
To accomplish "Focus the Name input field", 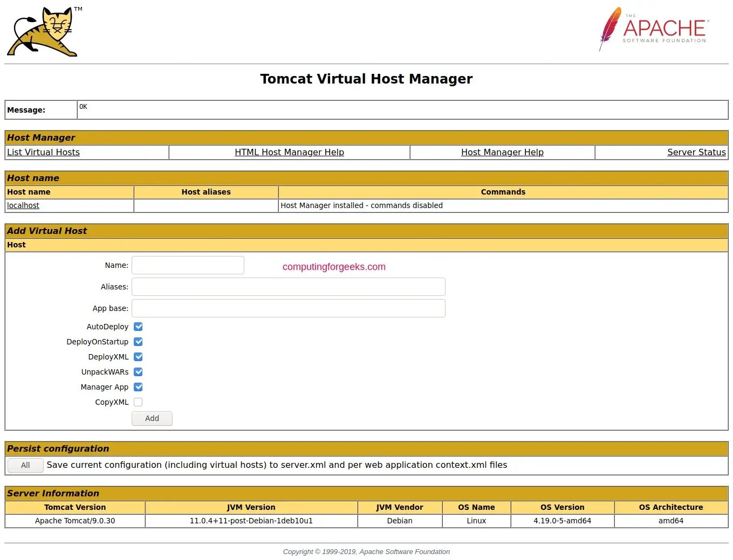I will pos(188,265).
